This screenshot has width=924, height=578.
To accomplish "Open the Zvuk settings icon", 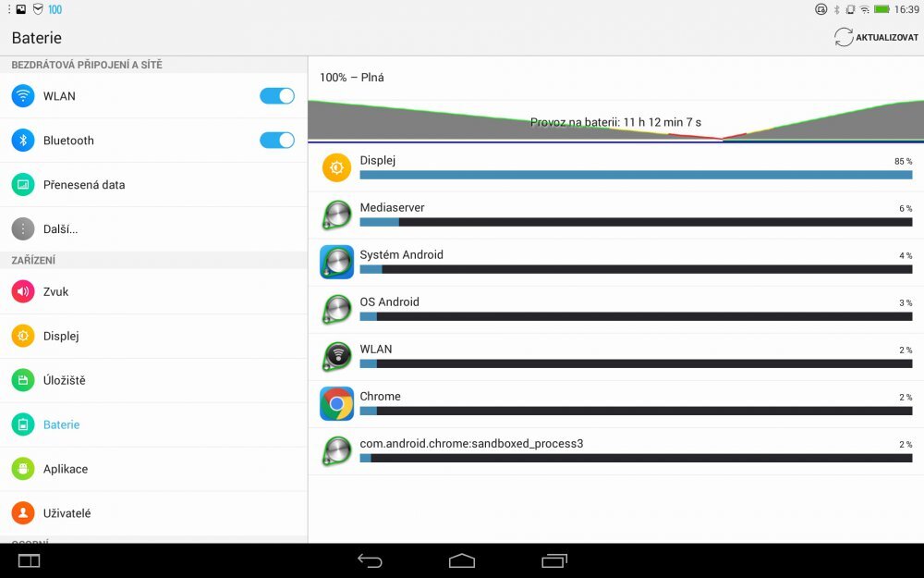I will (22, 291).
